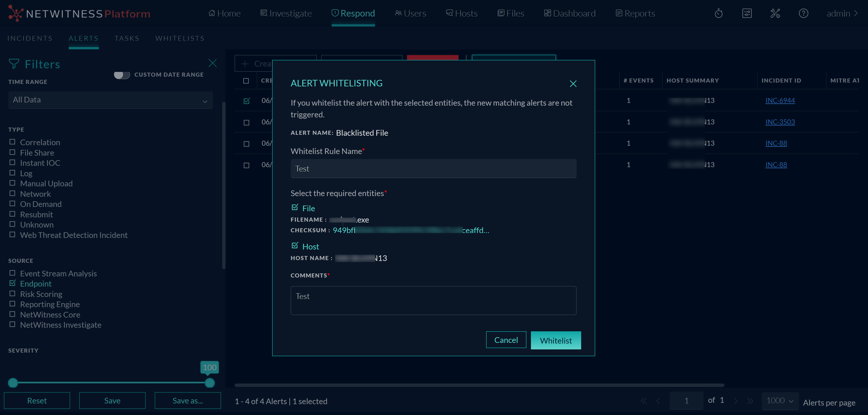Check the Correlation type filter checkbox

(x=12, y=142)
